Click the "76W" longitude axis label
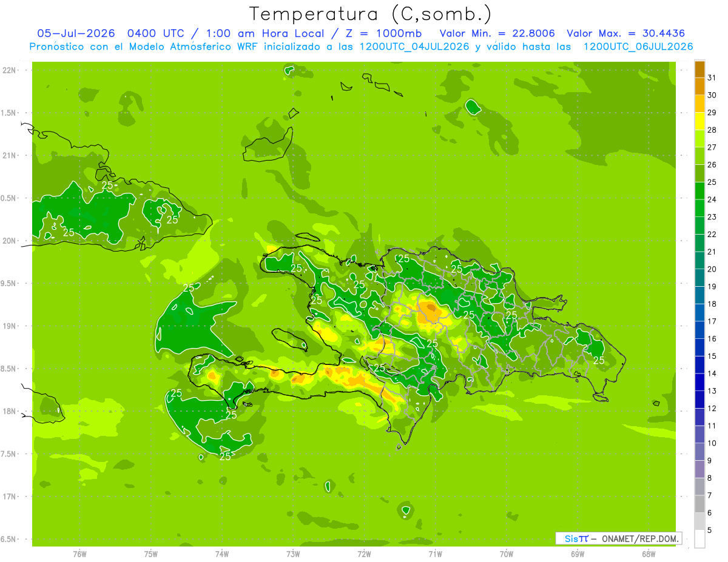Image resolution: width=728 pixels, height=562 pixels. [x=79, y=554]
